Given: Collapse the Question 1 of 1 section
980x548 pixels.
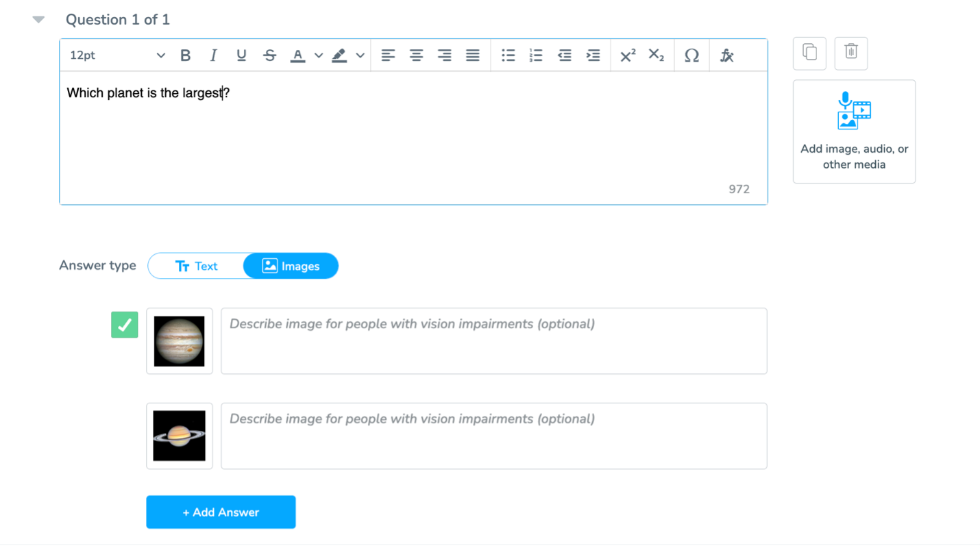Looking at the screenshot, I should (x=38, y=20).
